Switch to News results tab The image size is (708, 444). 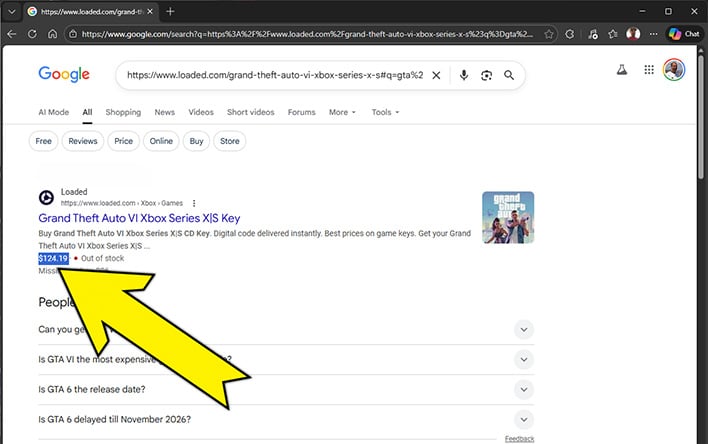pyautogui.click(x=164, y=112)
